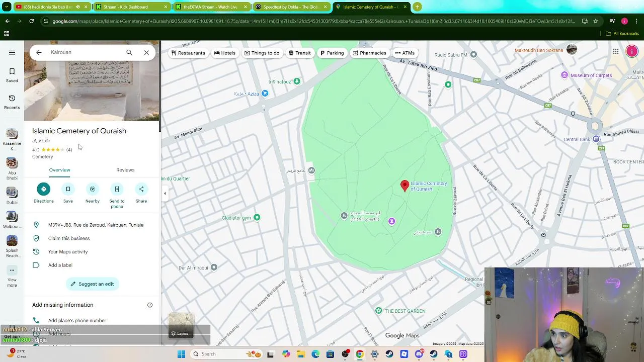Viewport: 644px width, 362px height.
Task: Save the Islamic Cemetery of Quraish
Action: [x=68, y=194]
